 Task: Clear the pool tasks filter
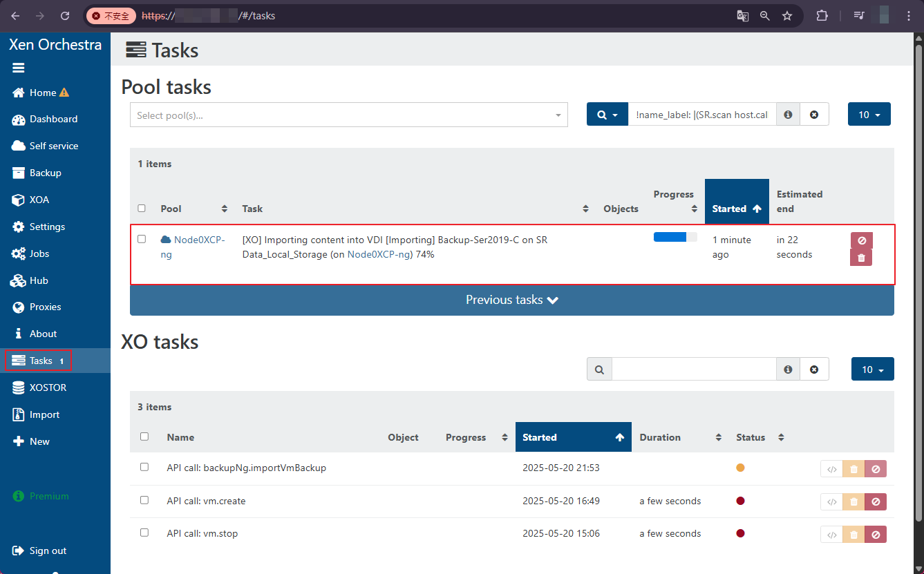814,115
